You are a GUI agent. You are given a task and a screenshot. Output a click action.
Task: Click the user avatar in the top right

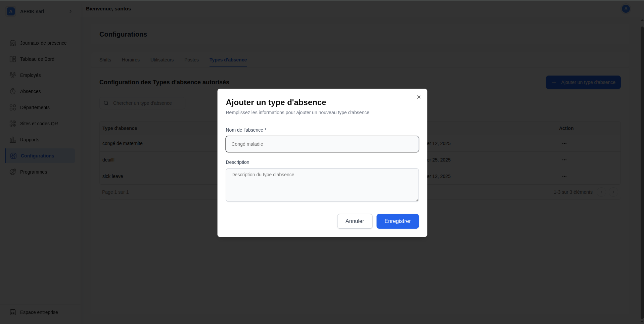[625, 9]
